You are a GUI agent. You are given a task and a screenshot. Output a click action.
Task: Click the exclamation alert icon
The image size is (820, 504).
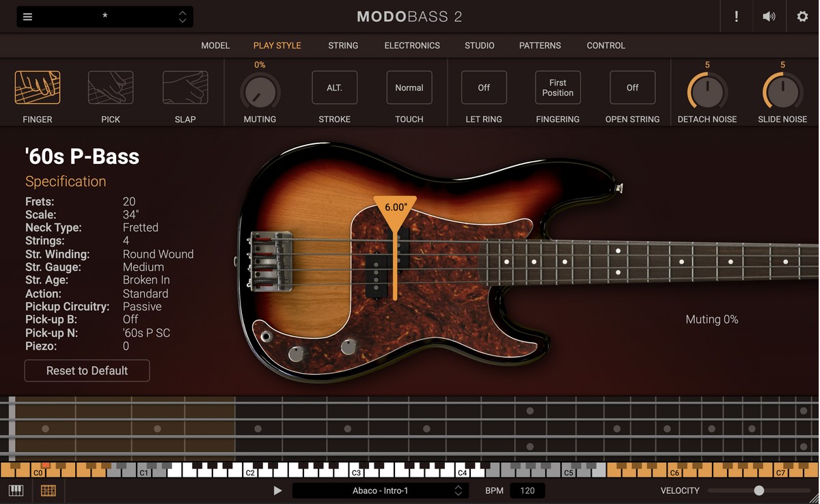pyautogui.click(x=736, y=17)
